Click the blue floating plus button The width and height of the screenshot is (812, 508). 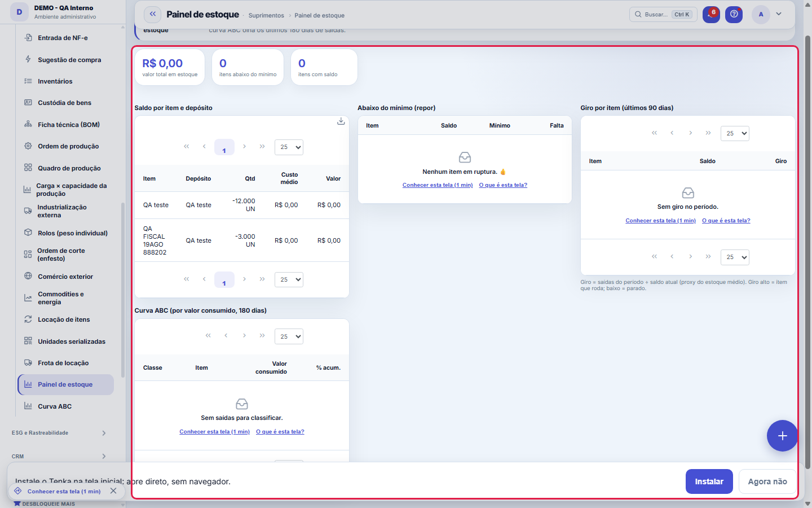(x=782, y=436)
